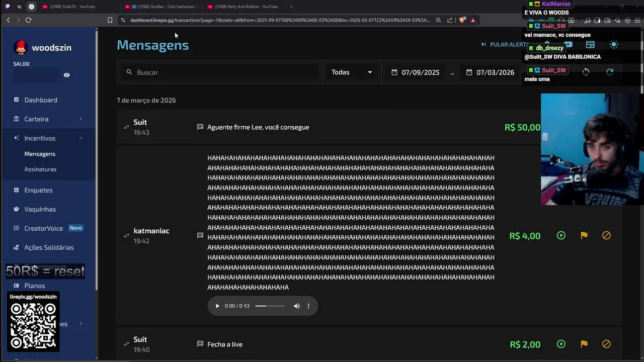Click the R$ 50,00 amount
Screen dimensions: 644x362
(522, 127)
